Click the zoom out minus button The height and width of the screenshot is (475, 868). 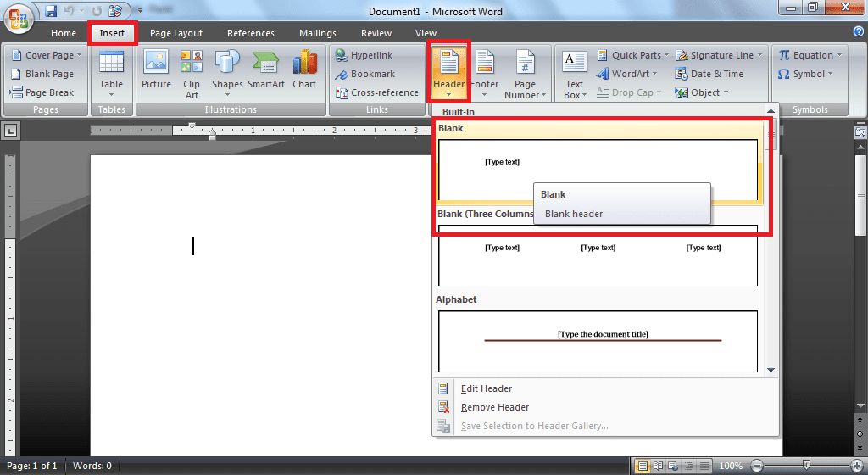pyautogui.click(x=757, y=466)
